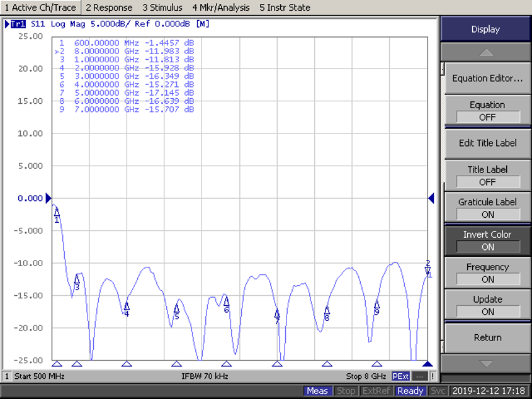Click the Stop 8 GHz field
This screenshot has height=399, width=532.
[x=366, y=376]
